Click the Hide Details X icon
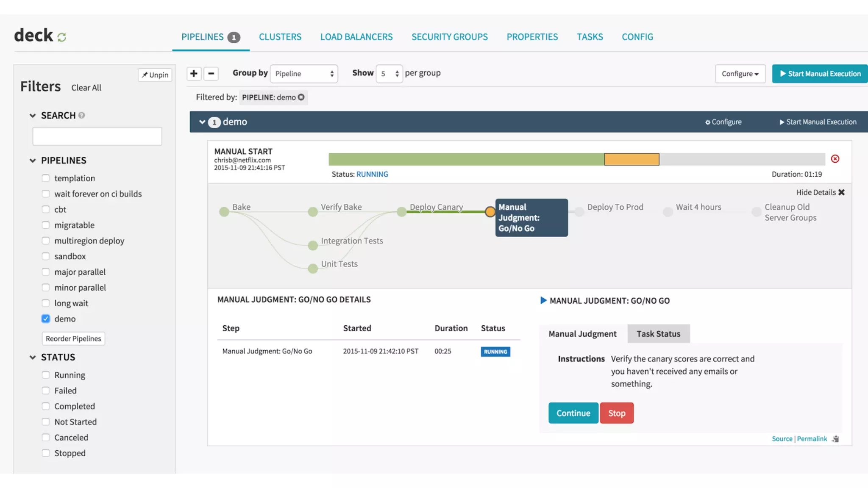868x488 pixels. point(841,192)
